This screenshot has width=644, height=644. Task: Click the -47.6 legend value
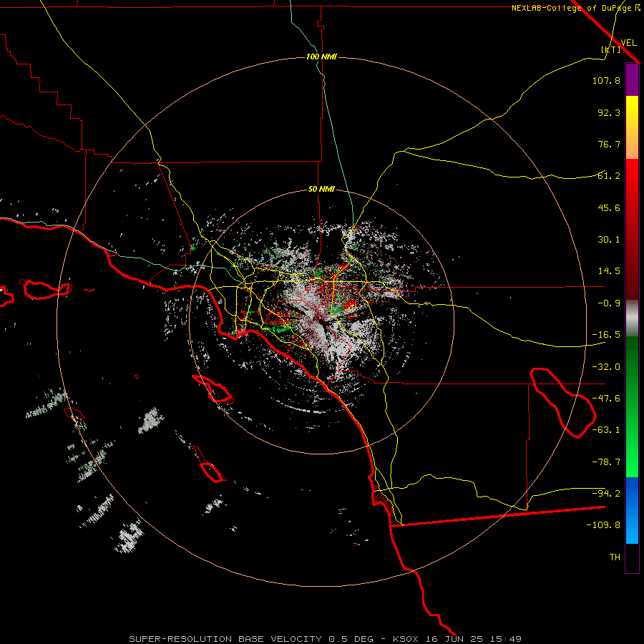coord(606,399)
